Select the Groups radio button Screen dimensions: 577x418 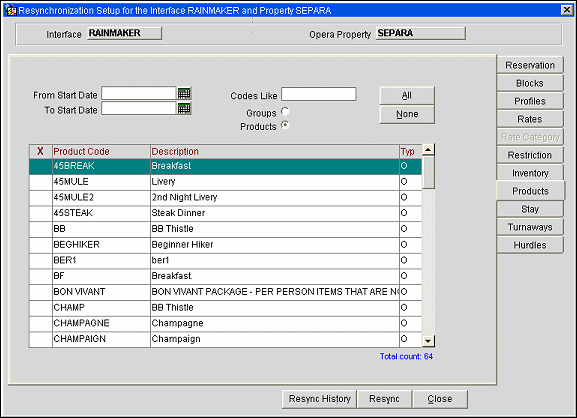point(285,111)
